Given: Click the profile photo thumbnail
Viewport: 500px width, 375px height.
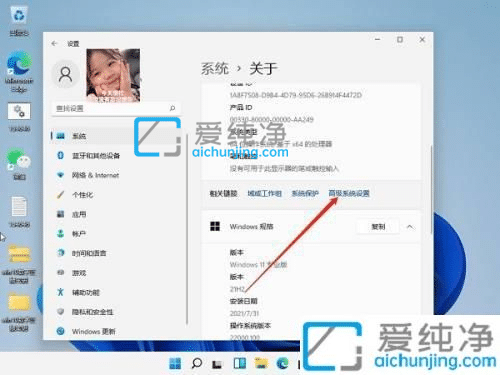Looking at the screenshot, I should 113,75.
